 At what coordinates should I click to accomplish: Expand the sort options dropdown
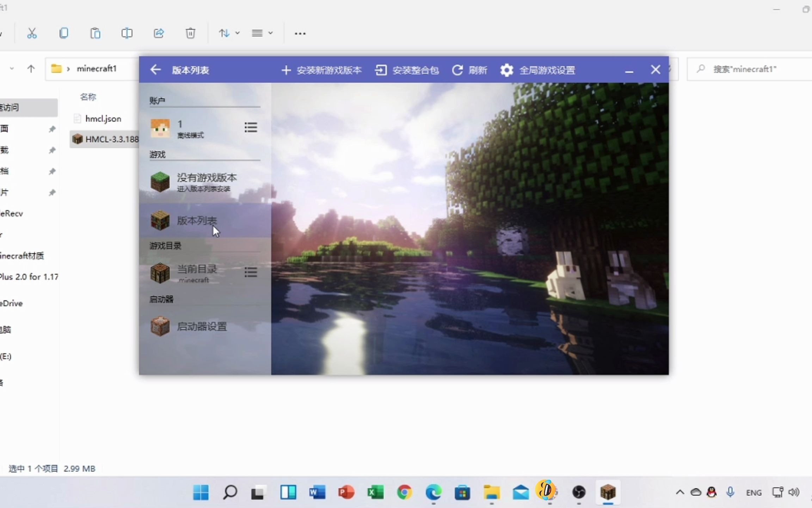(x=229, y=33)
